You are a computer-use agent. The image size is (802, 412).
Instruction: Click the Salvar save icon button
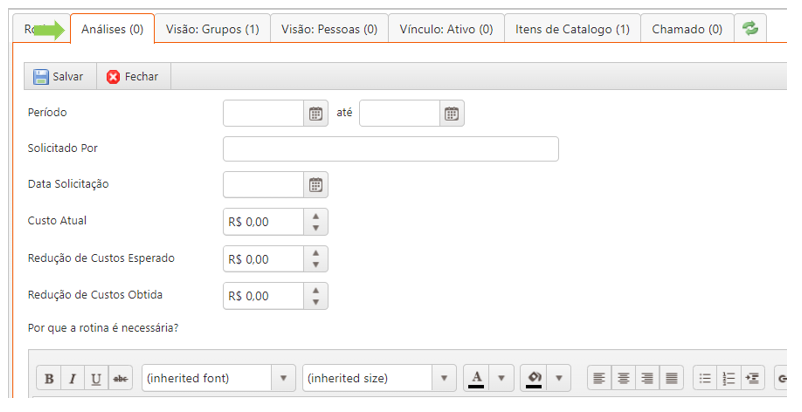41,77
